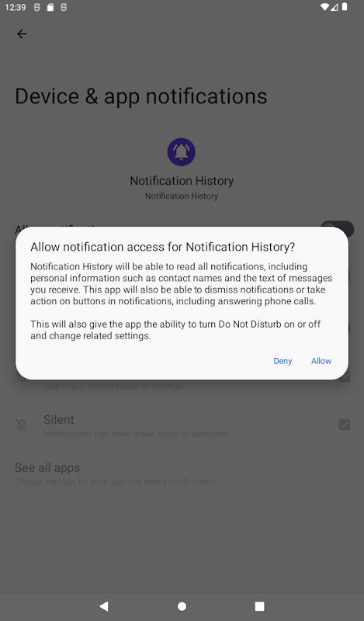Tap the SD card status bar icon
This screenshot has height=621, width=364.
coord(50,7)
